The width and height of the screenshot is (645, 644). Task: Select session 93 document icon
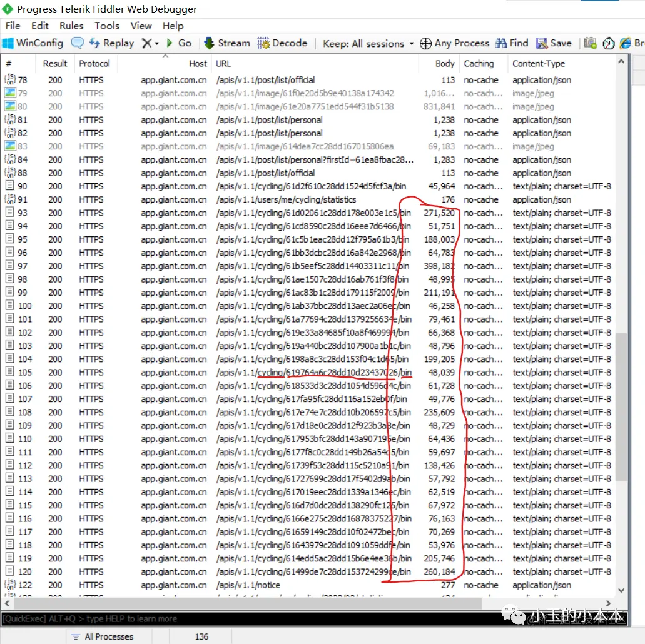[9, 213]
